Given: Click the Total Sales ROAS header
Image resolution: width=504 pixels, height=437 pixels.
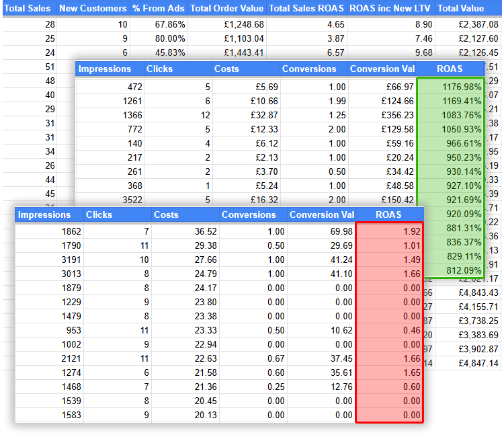Looking at the screenshot, I should pyautogui.click(x=306, y=9).
